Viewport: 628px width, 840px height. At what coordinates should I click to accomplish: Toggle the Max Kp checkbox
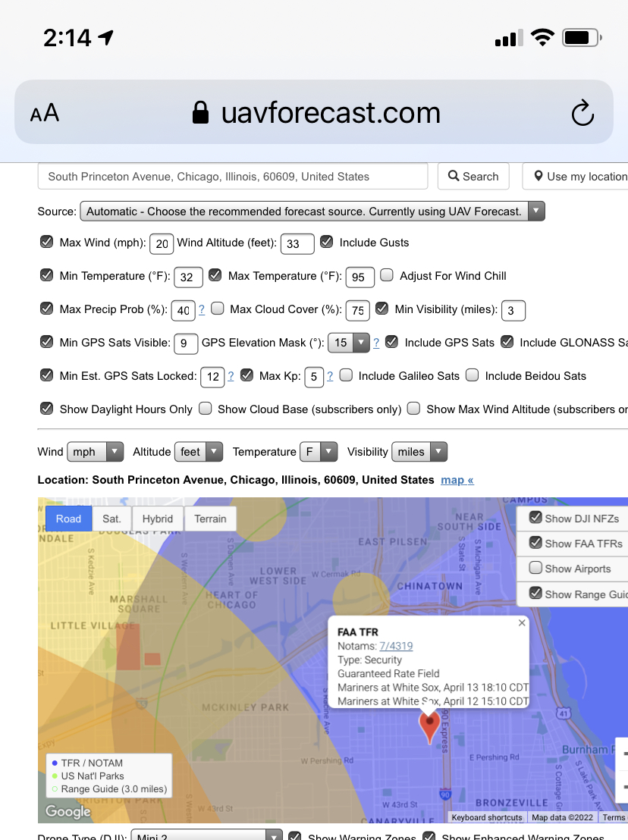point(246,375)
